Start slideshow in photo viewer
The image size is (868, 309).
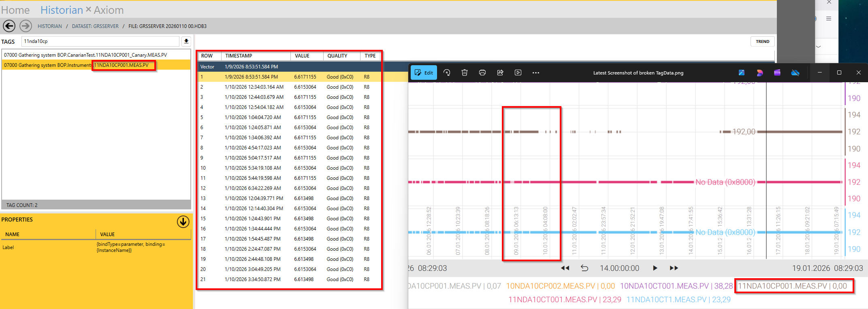(x=518, y=72)
